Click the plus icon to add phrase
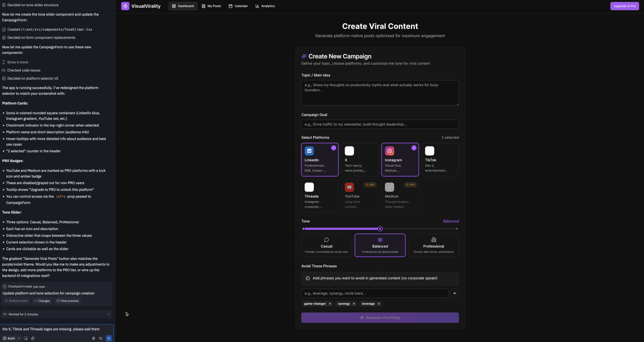The width and height of the screenshot is (644, 342). coord(455,293)
